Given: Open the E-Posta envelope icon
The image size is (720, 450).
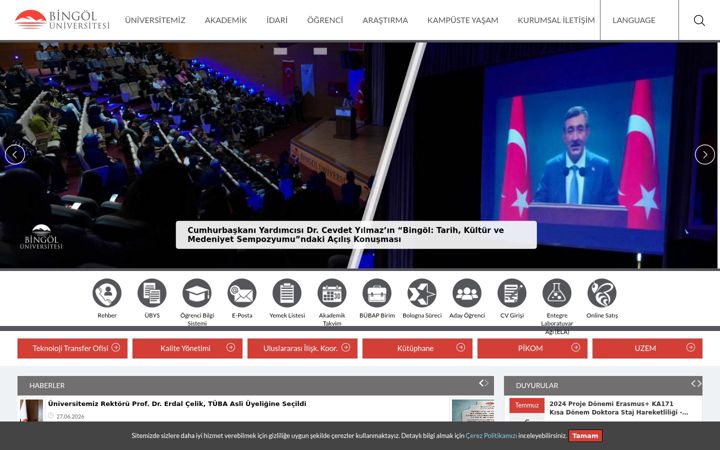Looking at the screenshot, I should [x=242, y=293].
